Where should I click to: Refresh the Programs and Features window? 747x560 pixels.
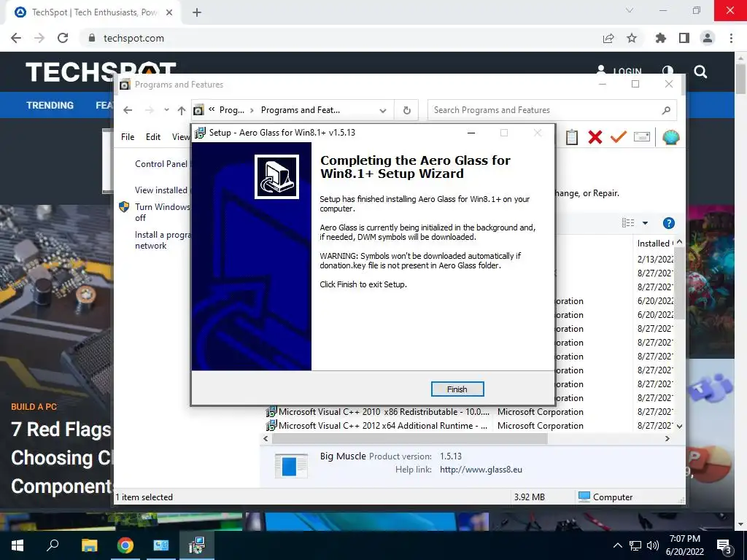pos(407,111)
